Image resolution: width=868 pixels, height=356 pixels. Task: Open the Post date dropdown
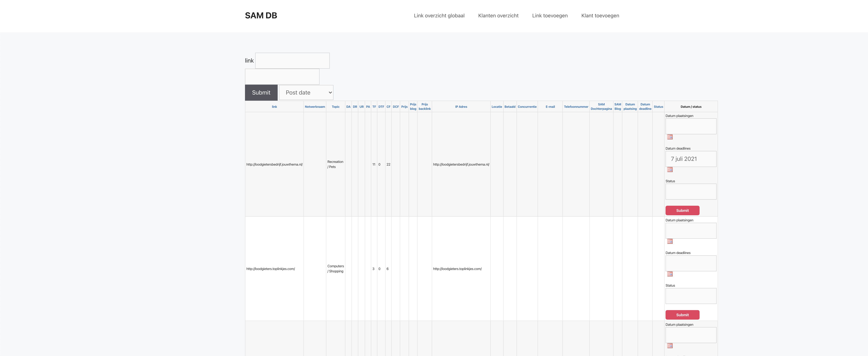click(x=306, y=93)
